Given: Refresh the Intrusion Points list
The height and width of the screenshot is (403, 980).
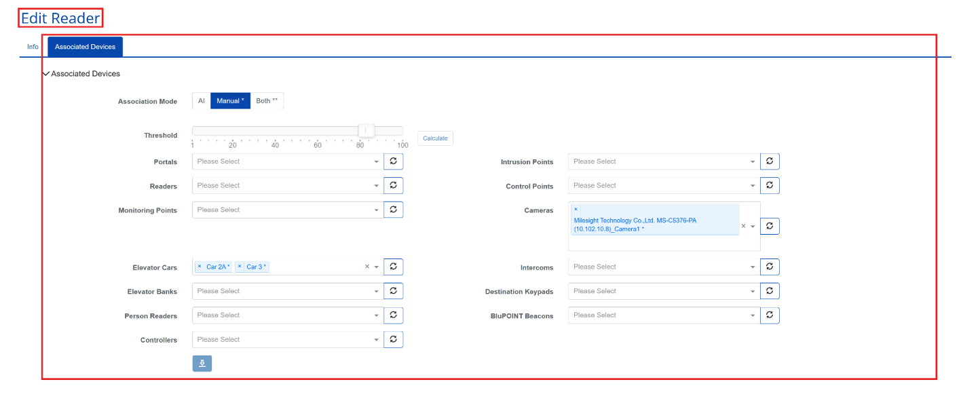Looking at the screenshot, I should [770, 161].
